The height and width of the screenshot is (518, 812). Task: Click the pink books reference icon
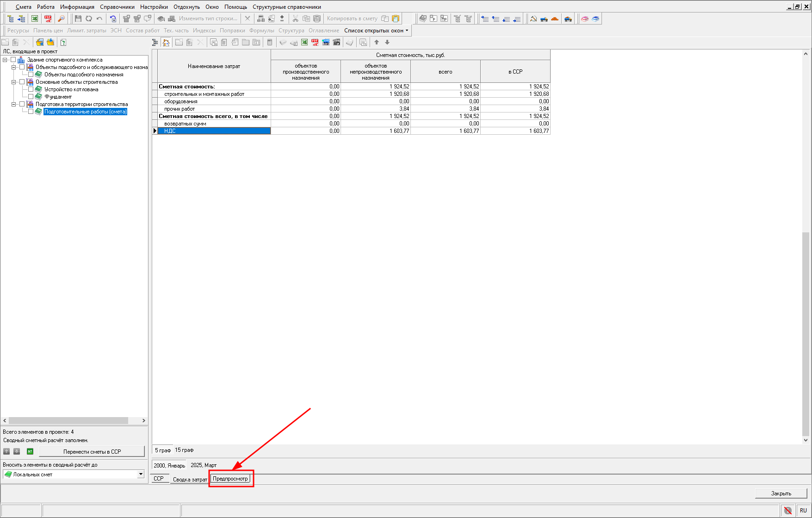coord(585,19)
